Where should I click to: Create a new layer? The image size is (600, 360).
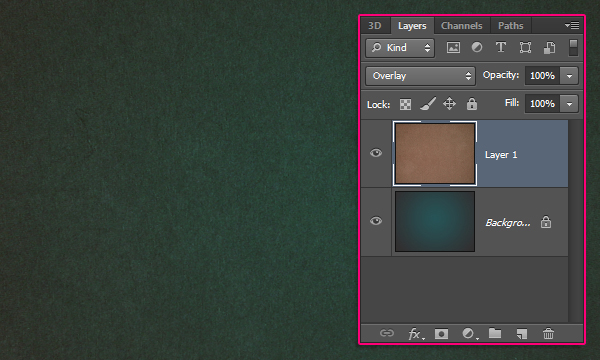(x=522, y=334)
